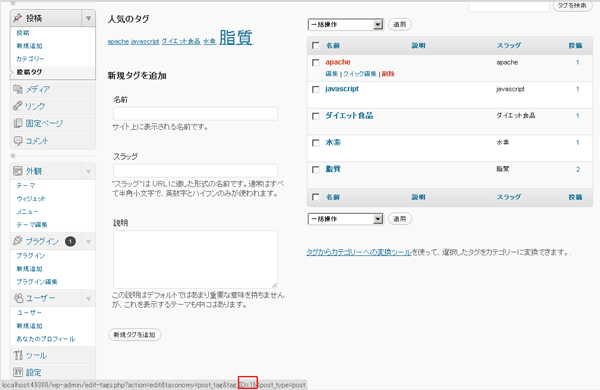Click the apache tag name link in table
The image size is (600, 390).
pos(338,62)
